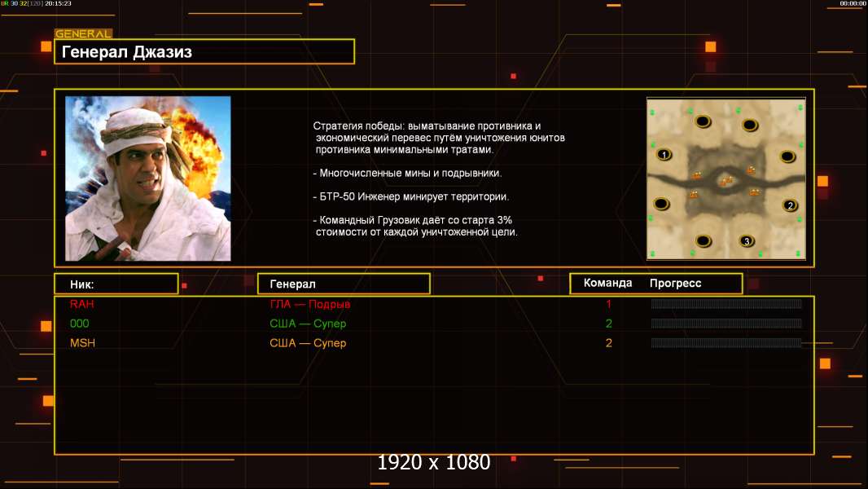Click team number 2 in the 000 row

click(x=608, y=324)
